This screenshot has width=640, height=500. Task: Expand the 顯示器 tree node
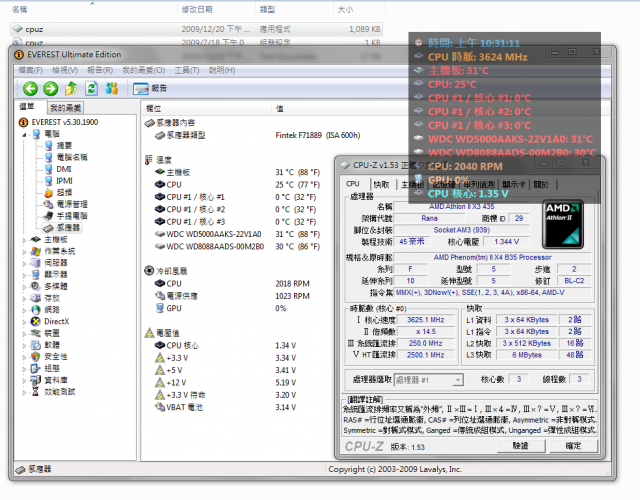point(24,275)
